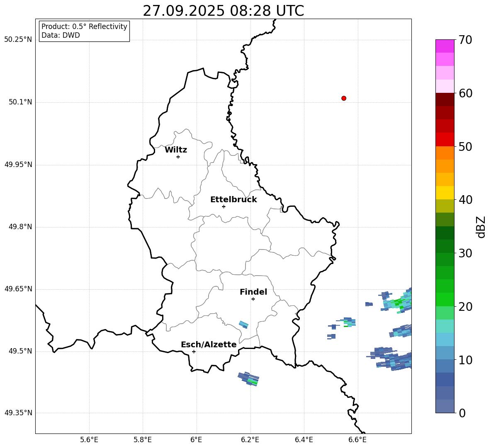Click the title 27.09.2025 08:28 UTC
The height and width of the screenshot is (448, 491).
pyautogui.click(x=223, y=11)
